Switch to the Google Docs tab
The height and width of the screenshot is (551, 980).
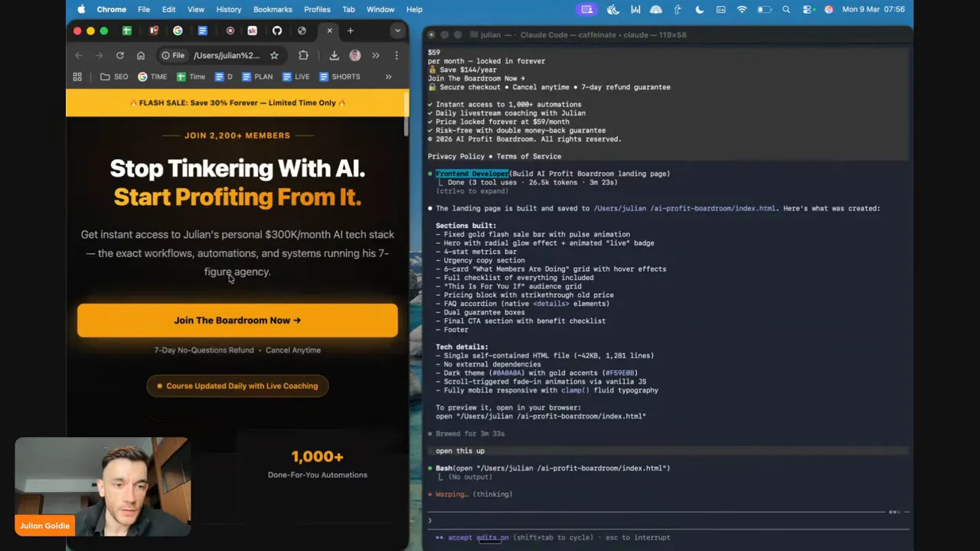click(203, 31)
